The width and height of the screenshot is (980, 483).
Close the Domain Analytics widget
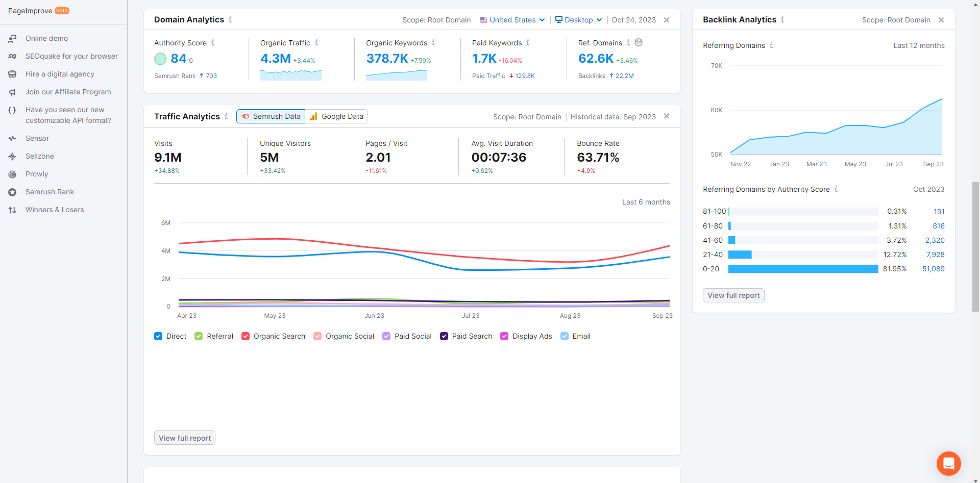click(x=667, y=20)
